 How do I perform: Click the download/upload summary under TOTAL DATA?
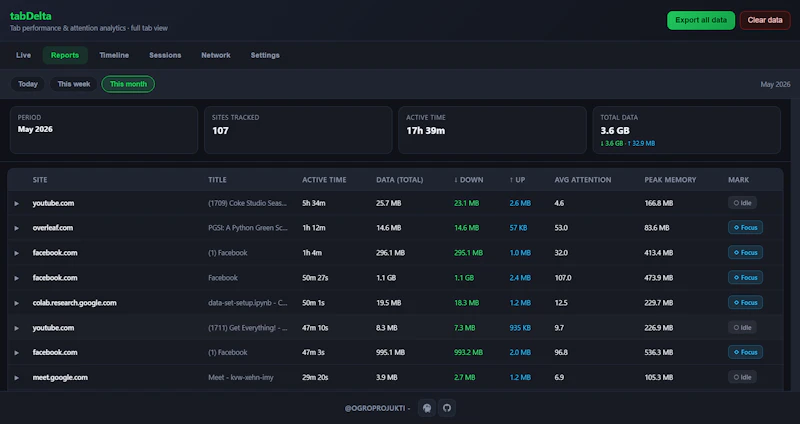[628, 143]
